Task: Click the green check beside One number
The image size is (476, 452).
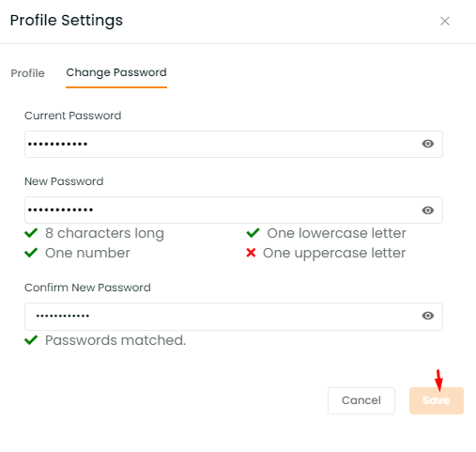Action: [31, 253]
